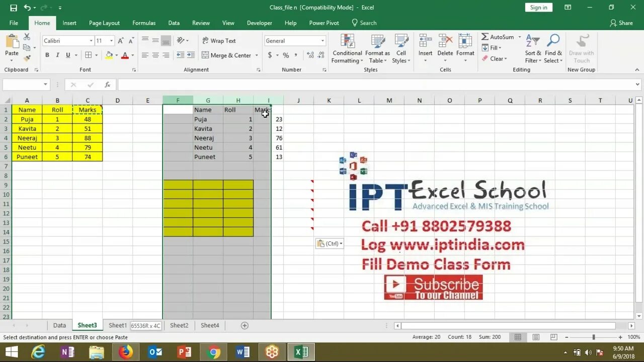Click the Sign in button
The width and height of the screenshot is (644, 362).
coord(539,8)
